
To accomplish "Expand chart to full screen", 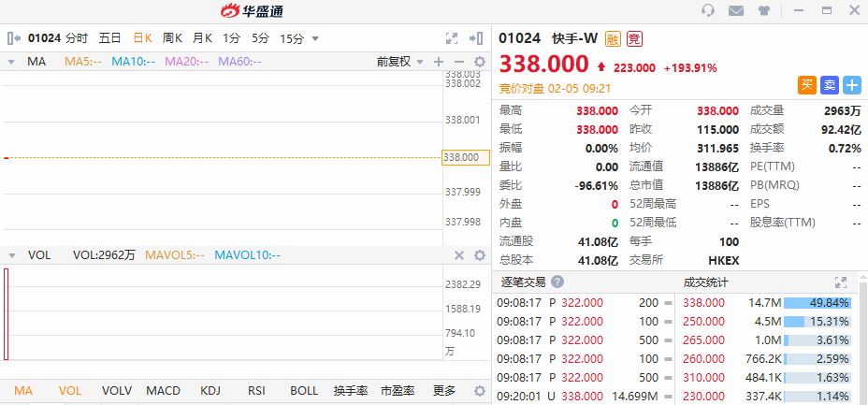I will click(x=452, y=38).
